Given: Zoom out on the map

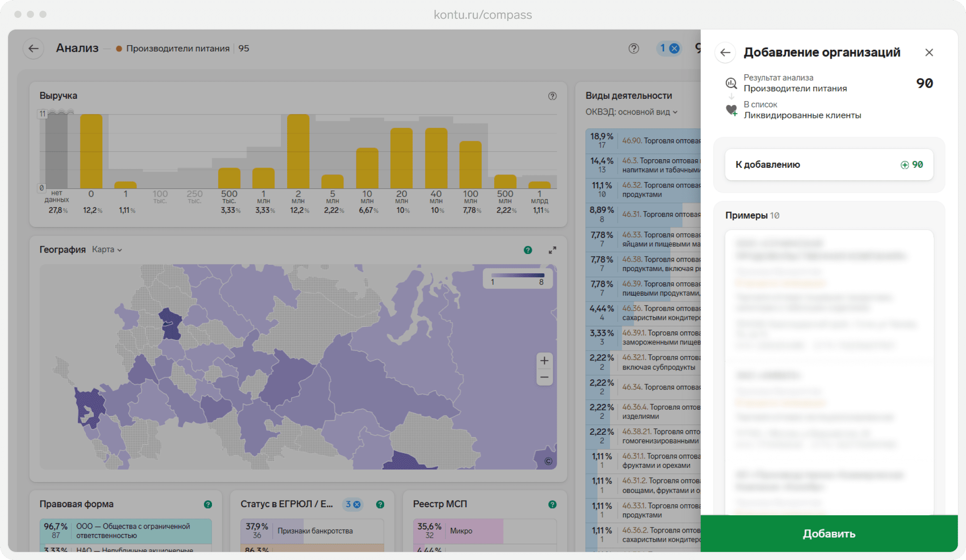Looking at the screenshot, I should pos(544,378).
